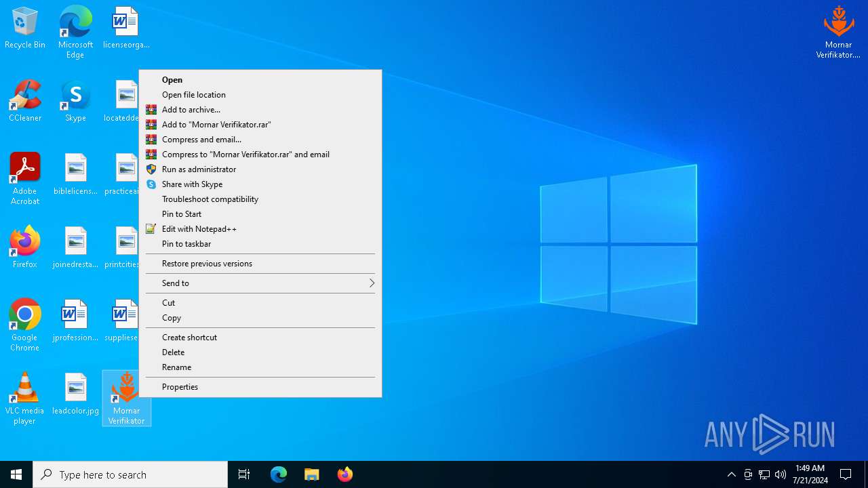The width and height of the screenshot is (868, 488).
Task: Open File Explorer from the taskbar
Action: coord(311,474)
